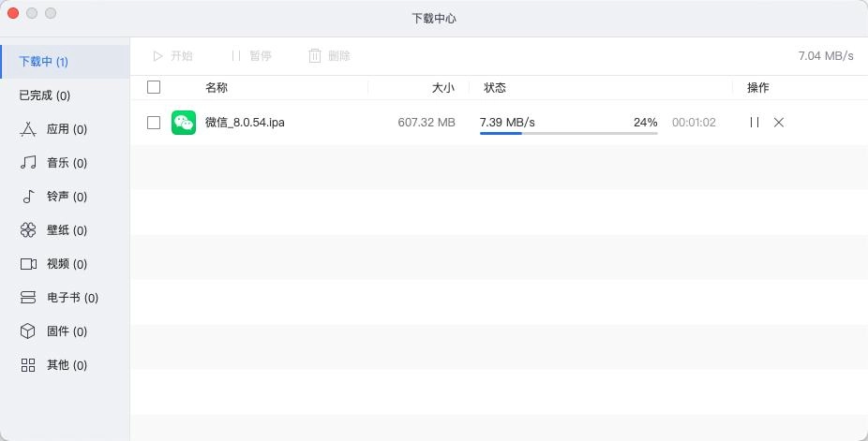Select the 应用 (0) category
The width and height of the screenshot is (868, 441).
(x=65, y=129)
